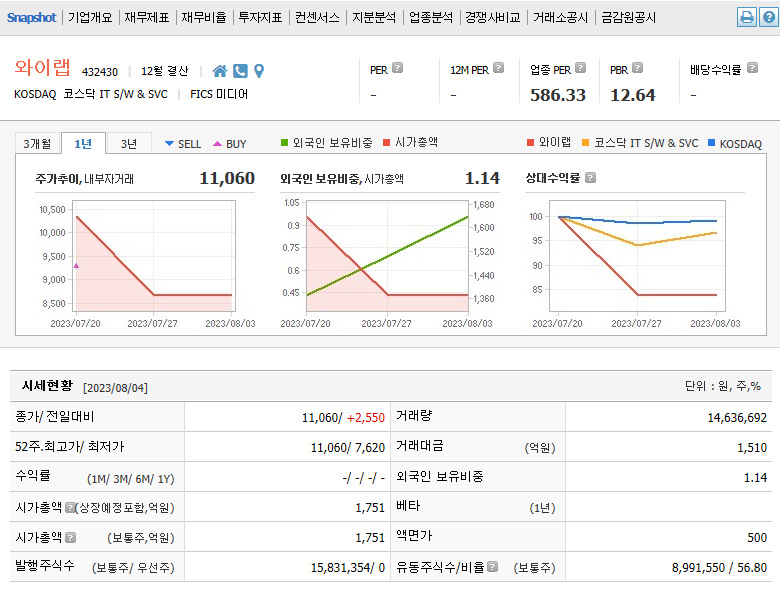Open the 경쟁사비교 tab
Viewport: 780px width, 593px height.
493,17
